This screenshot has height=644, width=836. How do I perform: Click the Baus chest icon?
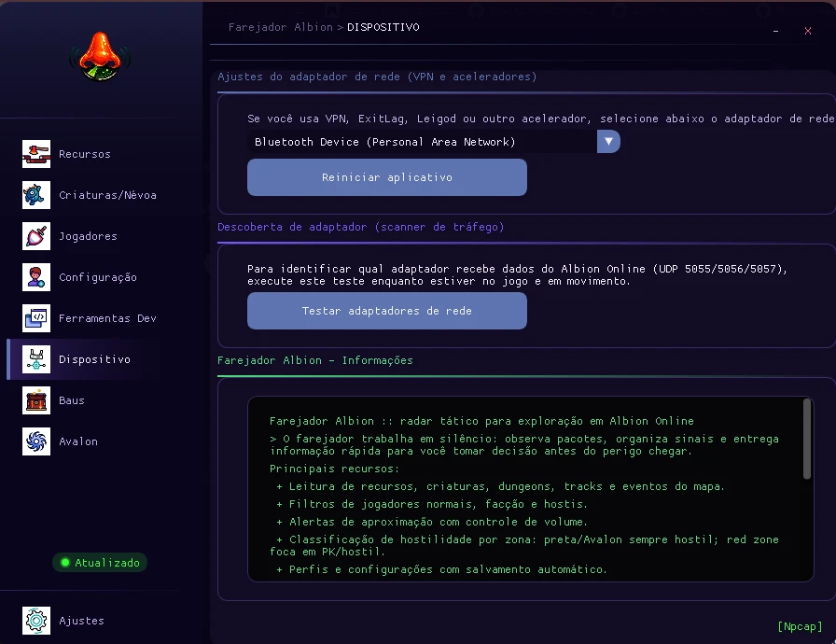[x=36, y=400]
